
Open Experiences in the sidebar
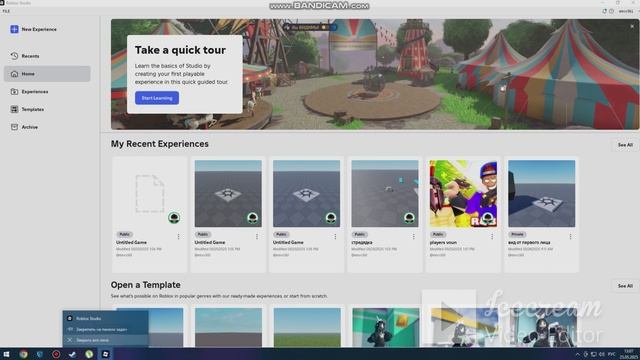[47, 91]
